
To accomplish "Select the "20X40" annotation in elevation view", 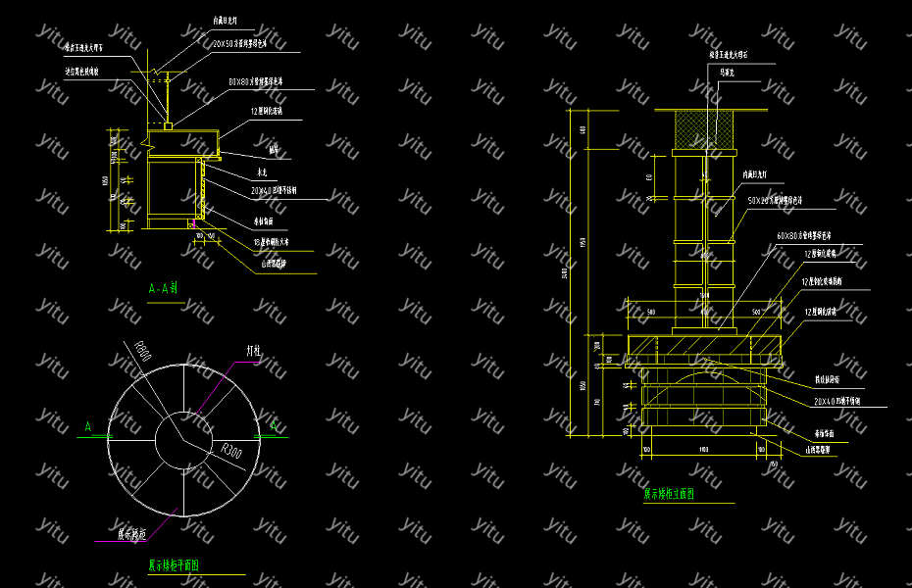I will [836, 402].
